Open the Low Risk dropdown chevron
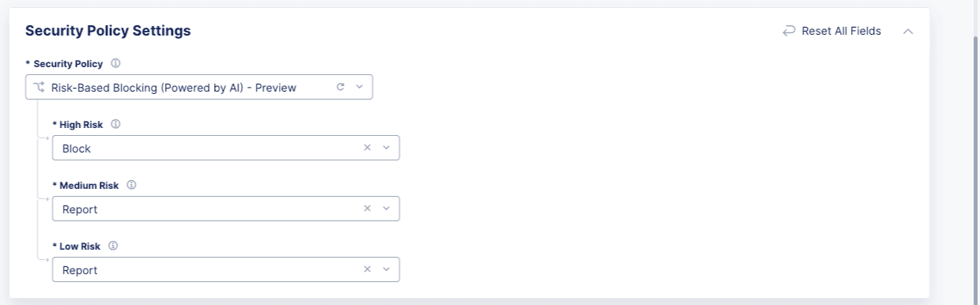980x305 pixels. pos(386,269)
